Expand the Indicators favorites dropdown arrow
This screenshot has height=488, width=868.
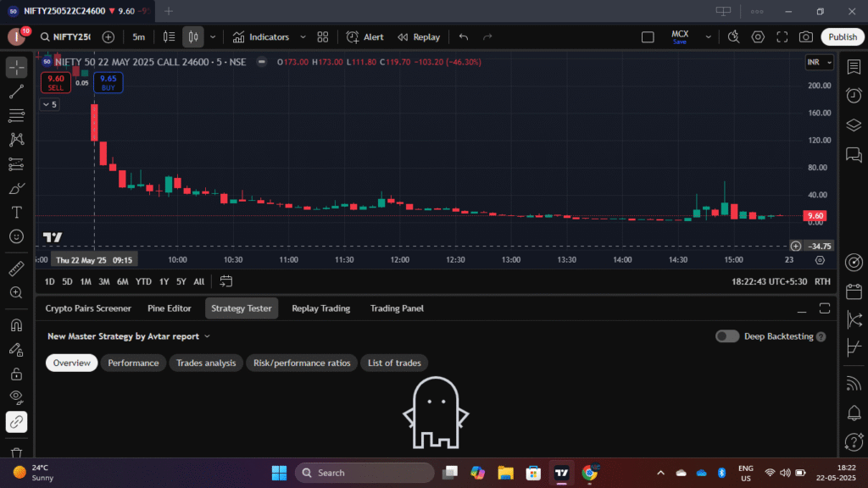pyautogui.click(x=303, y=37)
